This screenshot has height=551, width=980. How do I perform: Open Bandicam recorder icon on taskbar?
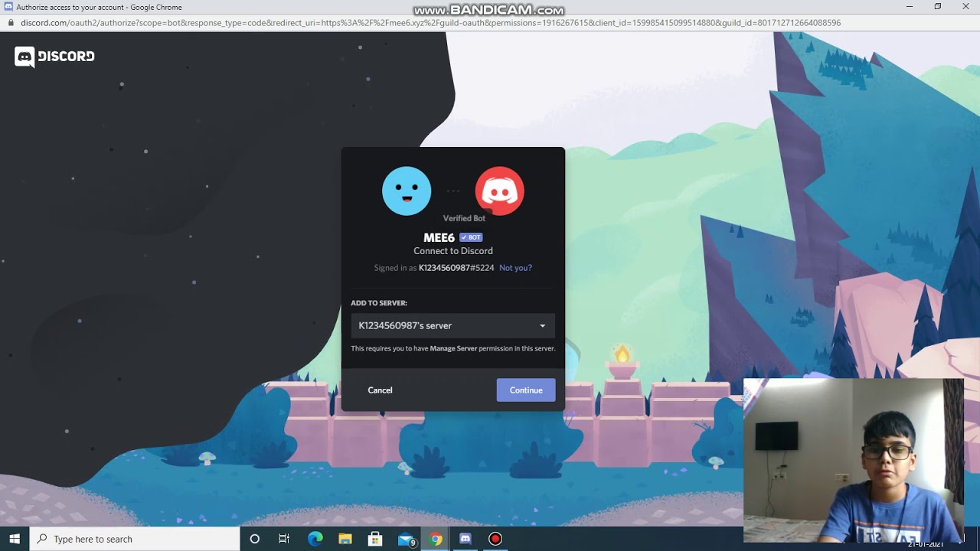click(x=495, y=539)
